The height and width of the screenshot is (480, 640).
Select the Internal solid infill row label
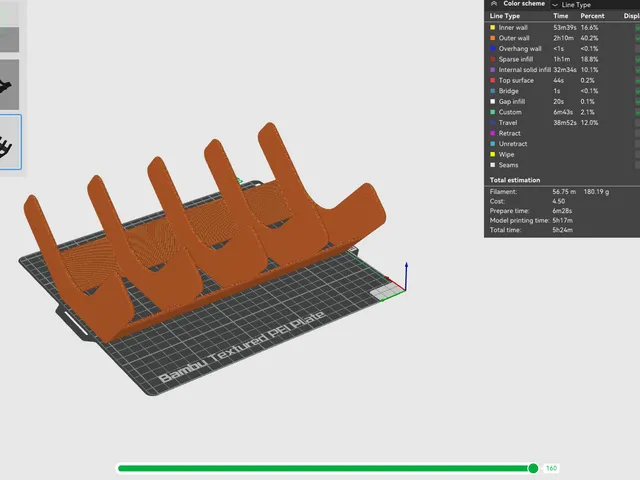coord(524,70)
